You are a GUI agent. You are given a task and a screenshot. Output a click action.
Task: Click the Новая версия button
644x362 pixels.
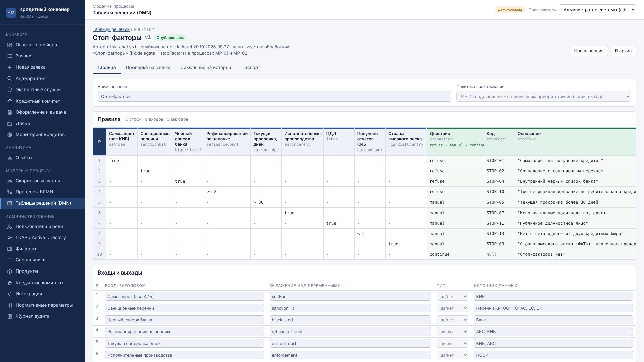click(589, 51)
